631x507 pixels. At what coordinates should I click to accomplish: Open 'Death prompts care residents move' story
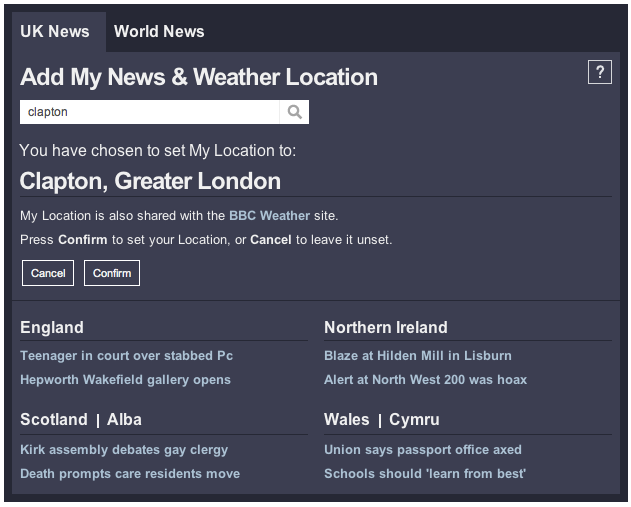pyautogui.click(x=130, y=474)
